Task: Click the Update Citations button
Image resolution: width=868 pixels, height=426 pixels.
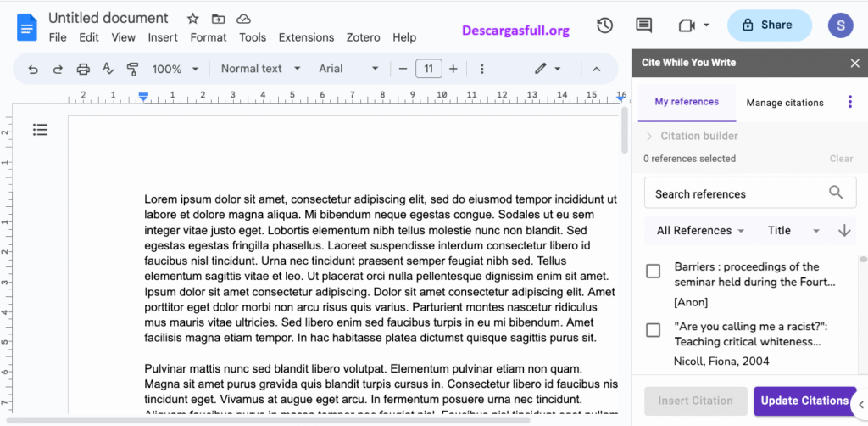Action: click(804, 401)
